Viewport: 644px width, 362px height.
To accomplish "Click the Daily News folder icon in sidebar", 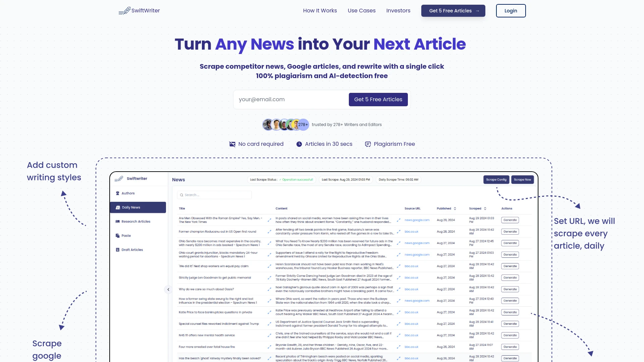I will coord(118,207).
